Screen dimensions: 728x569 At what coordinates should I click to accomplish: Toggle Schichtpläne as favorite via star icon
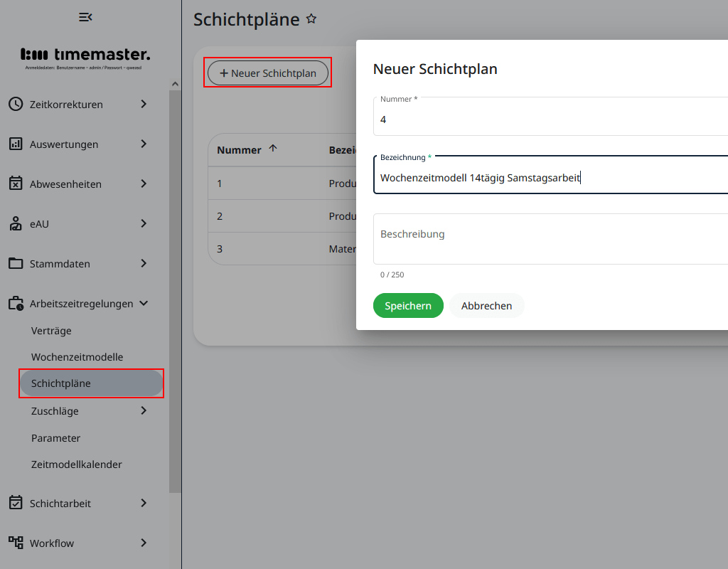(311, 19)
